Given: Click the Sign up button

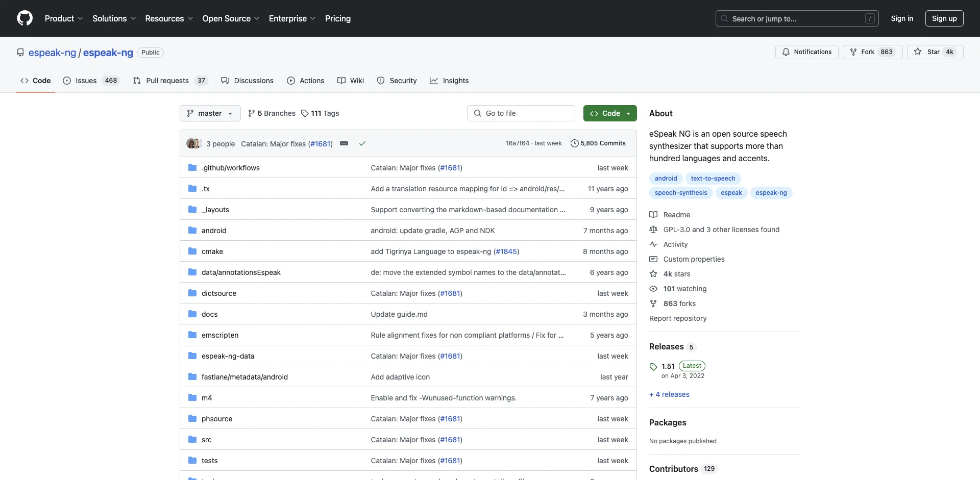Looking at the screenshot, I should point(944,18).
